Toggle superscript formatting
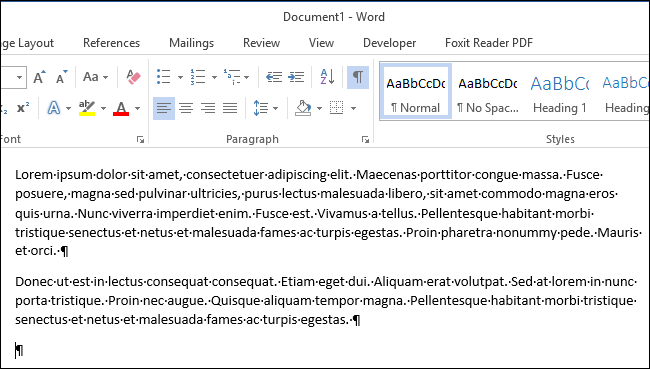 [x=23, y=108]
